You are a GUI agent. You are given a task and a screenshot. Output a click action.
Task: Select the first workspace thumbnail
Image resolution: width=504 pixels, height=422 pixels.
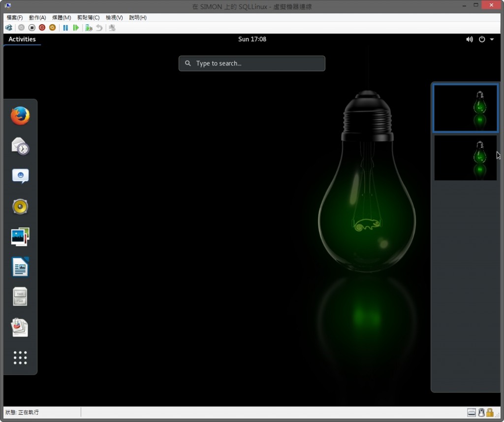point(465,108)
